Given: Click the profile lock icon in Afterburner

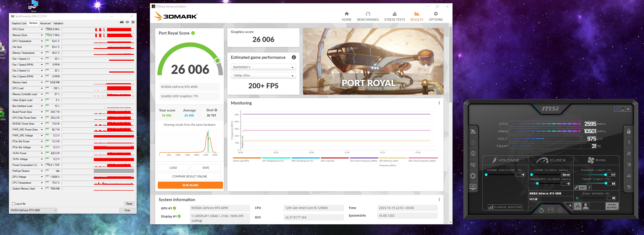Looking at the screenshot, I should point(629,131).
